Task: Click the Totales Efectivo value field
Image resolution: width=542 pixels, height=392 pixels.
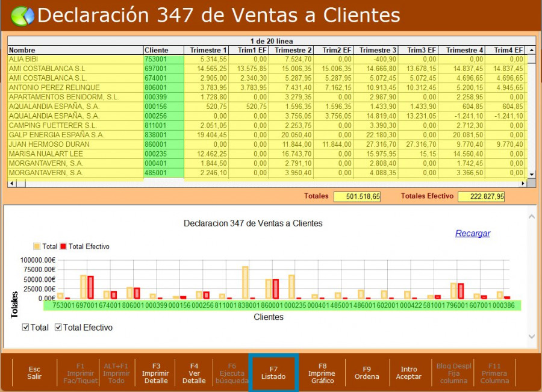Action: pyautogui.click(x=481, y=196)
